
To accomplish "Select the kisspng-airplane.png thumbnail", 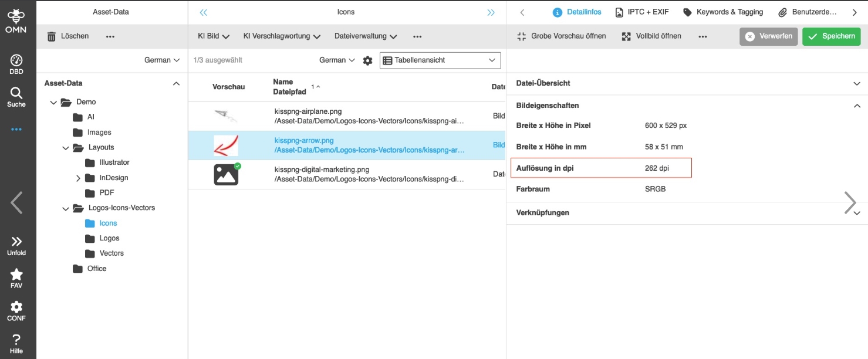I will click(x=226, y=116).
